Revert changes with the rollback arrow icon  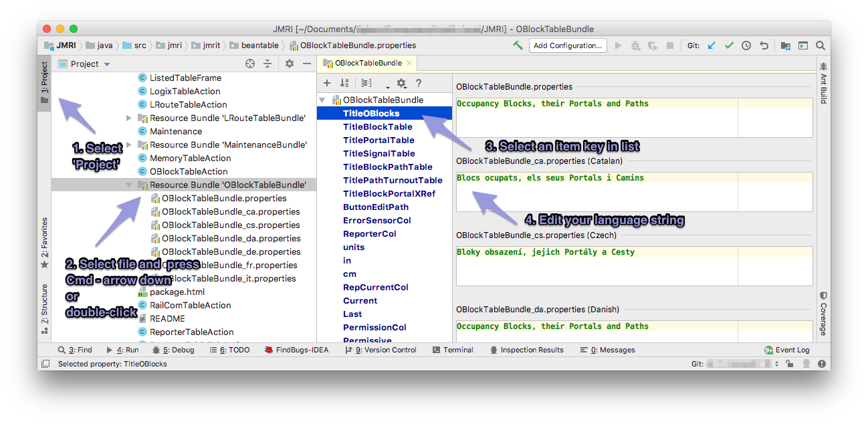tap(764, 45)
